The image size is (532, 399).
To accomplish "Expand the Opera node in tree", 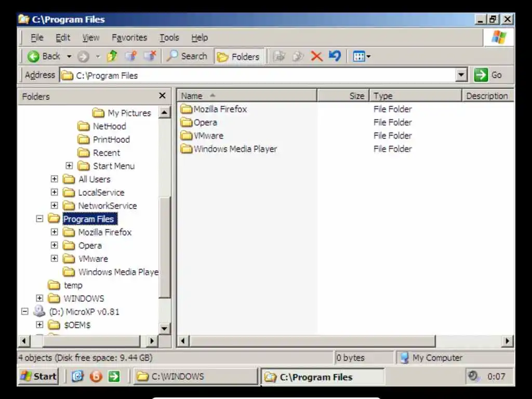I will click(54, 245).
